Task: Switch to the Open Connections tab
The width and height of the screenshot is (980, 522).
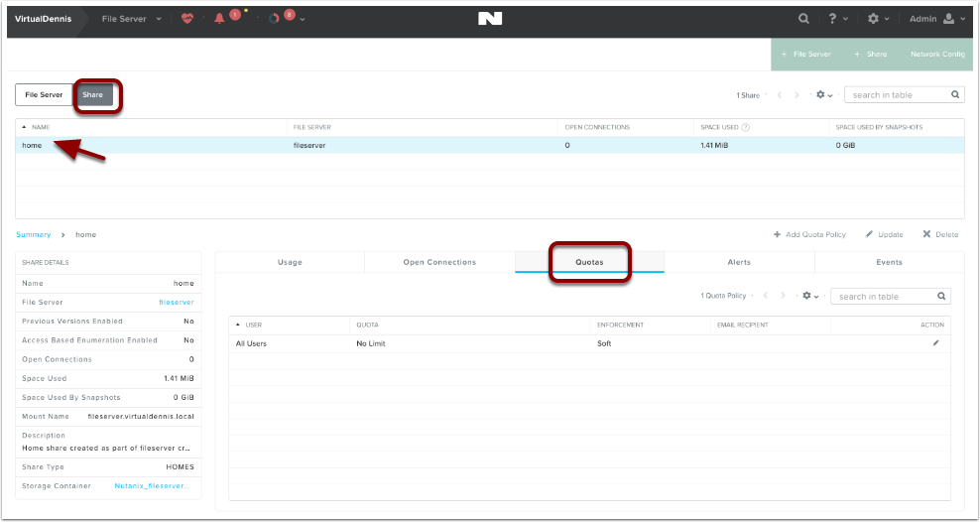Action: click(439, 262)
